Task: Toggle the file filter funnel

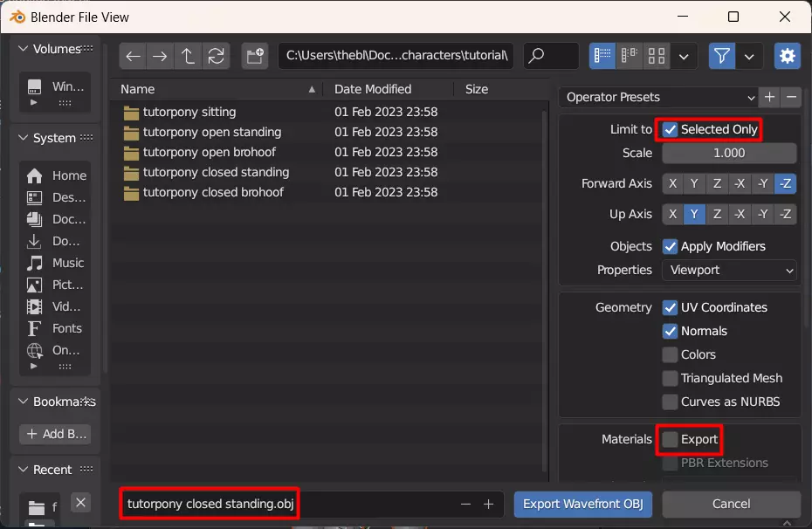Action: pyautogui.click(x=721, y=56)
